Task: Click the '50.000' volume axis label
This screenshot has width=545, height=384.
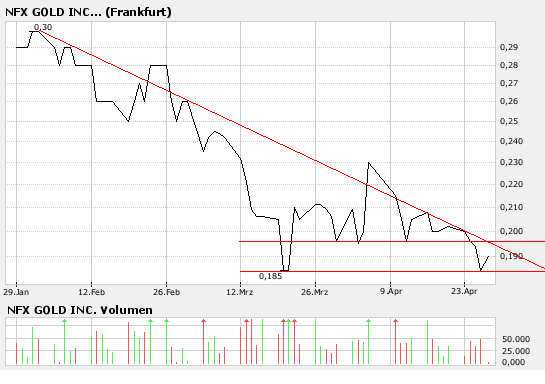Action: 516,339
